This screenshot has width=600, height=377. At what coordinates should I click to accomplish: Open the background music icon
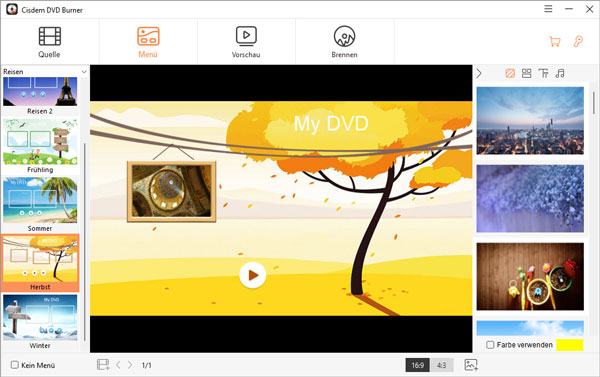560,73
